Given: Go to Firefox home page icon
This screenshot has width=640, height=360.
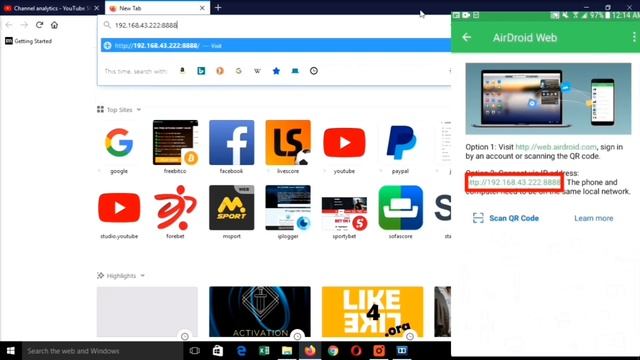Looking at the screenshot, I should [54, 25].
